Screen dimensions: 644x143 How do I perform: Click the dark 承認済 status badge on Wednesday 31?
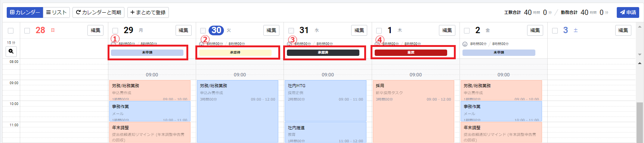coord(323,53)
